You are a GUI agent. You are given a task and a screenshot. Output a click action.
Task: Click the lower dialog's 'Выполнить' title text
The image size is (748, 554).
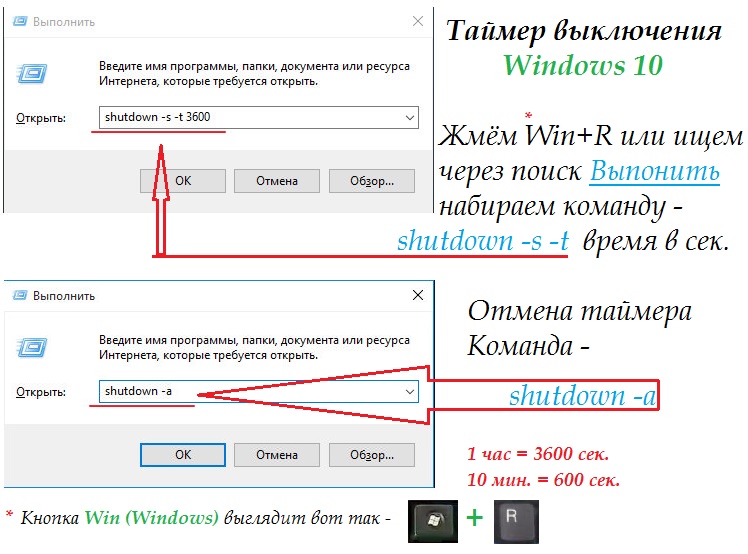click(x=64, y=296)
